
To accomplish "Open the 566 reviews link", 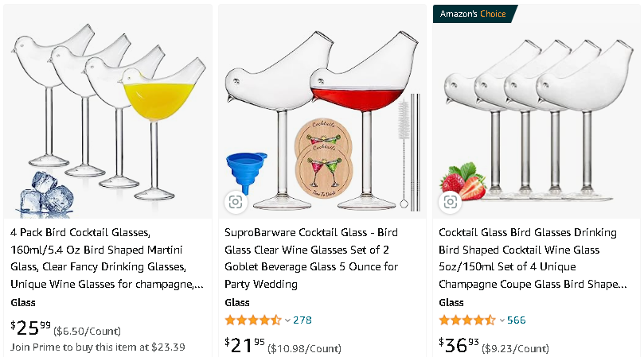I will [x=517, y=320].
